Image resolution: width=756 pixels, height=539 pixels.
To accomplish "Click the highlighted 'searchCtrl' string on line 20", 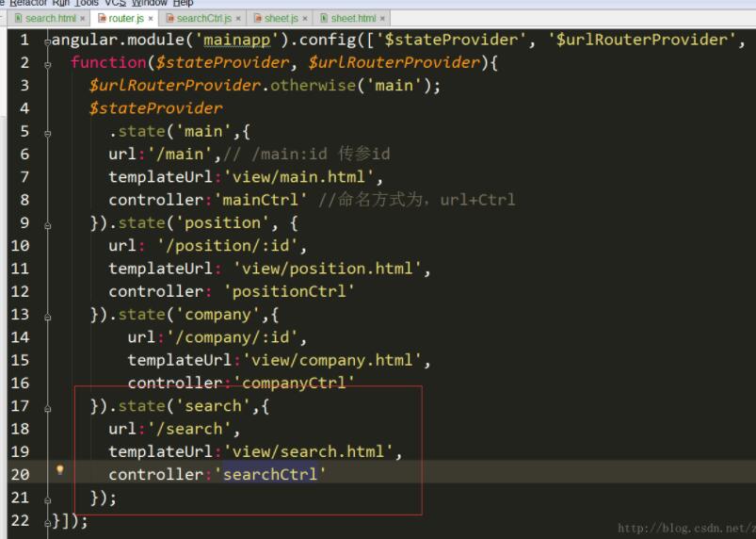I will 270,474.
